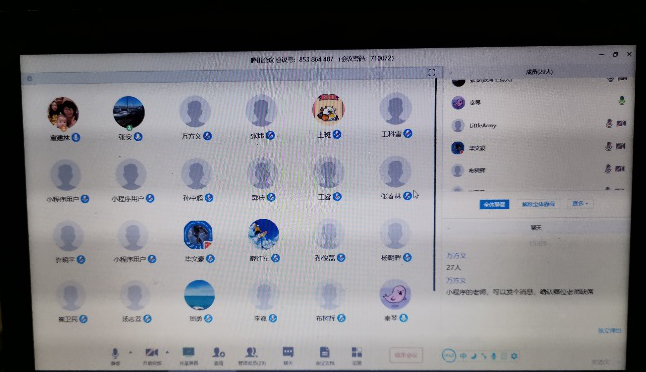Click the full-screen icon atop the video grid
646x372 pixels.
tap(431, 73)
